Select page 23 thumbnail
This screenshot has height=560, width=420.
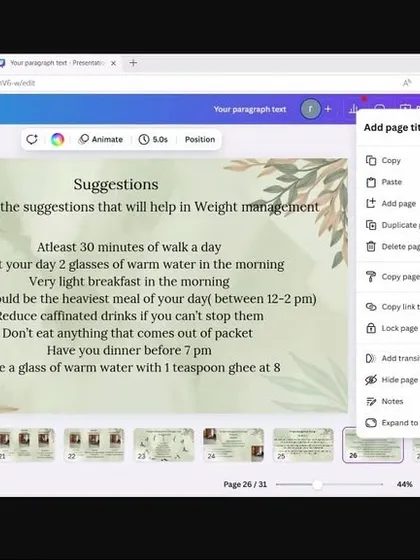pos(164,445)
